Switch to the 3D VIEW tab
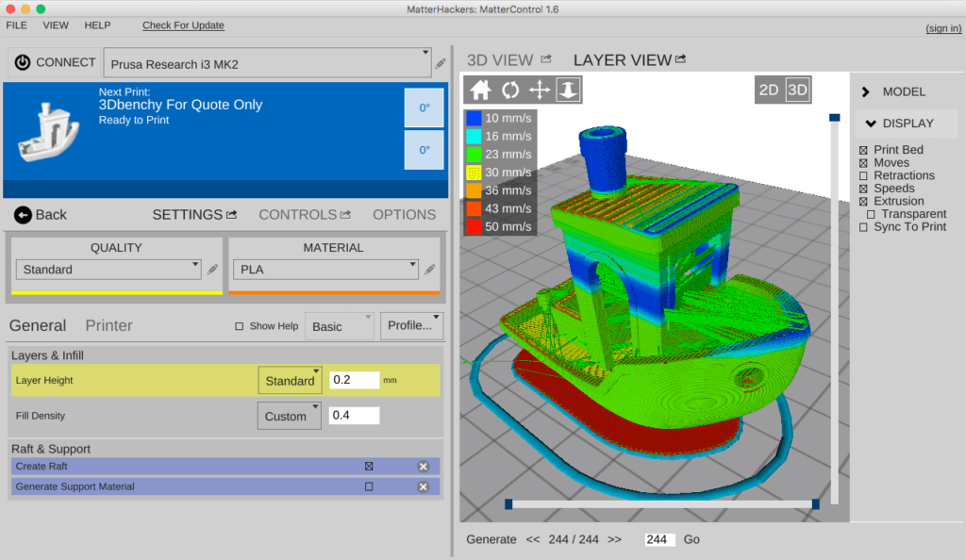Viewport: 966px width, 560px height. (500, 60)
